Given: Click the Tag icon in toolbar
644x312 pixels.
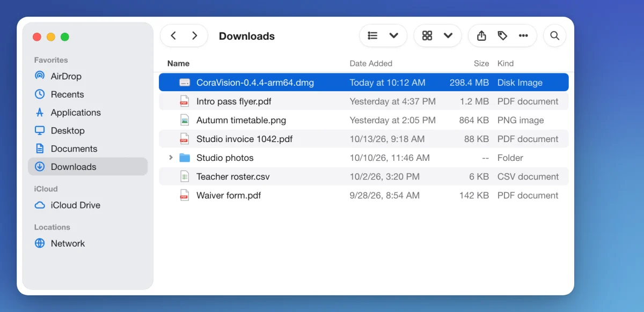Looking at the screenshot, I should pyautogui.click(x=502, y=36).
